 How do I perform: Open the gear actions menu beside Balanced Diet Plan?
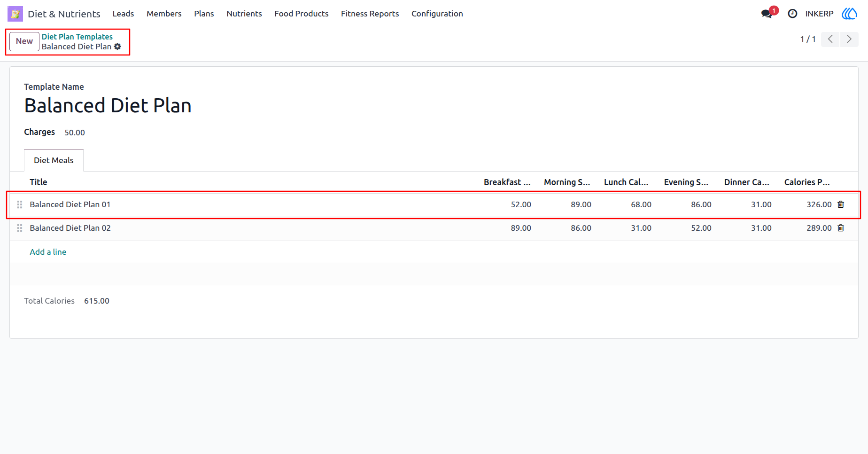[x=117, y=47]
